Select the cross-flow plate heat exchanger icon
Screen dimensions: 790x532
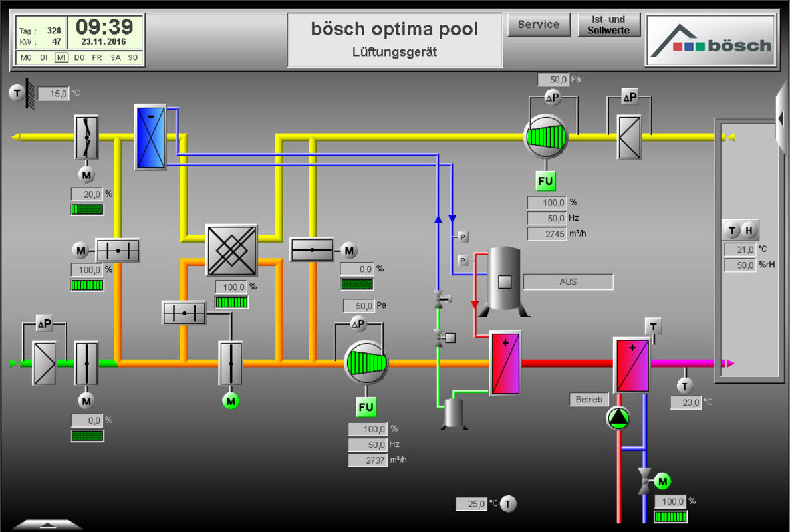[231, 250]
